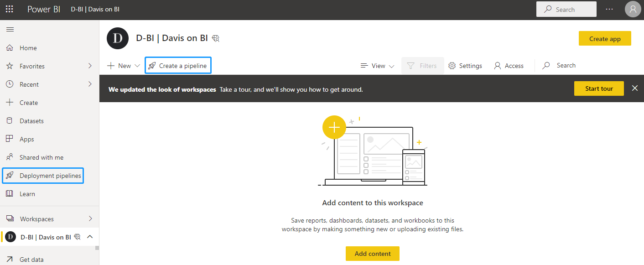Viewport: 644px width, 265px height.
Task: Click the premium diamond icon beside the workspace title
Action: [216, 38]
